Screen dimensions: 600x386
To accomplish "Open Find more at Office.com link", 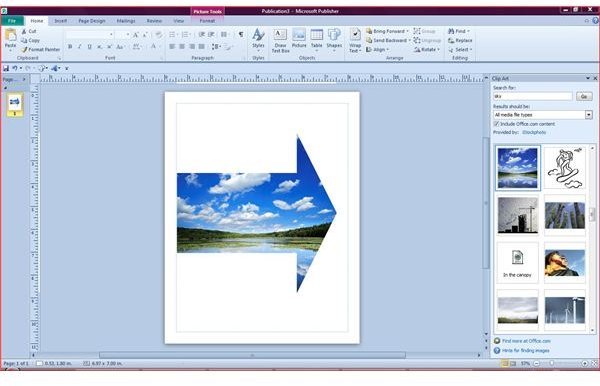I will tap(526, 341).
